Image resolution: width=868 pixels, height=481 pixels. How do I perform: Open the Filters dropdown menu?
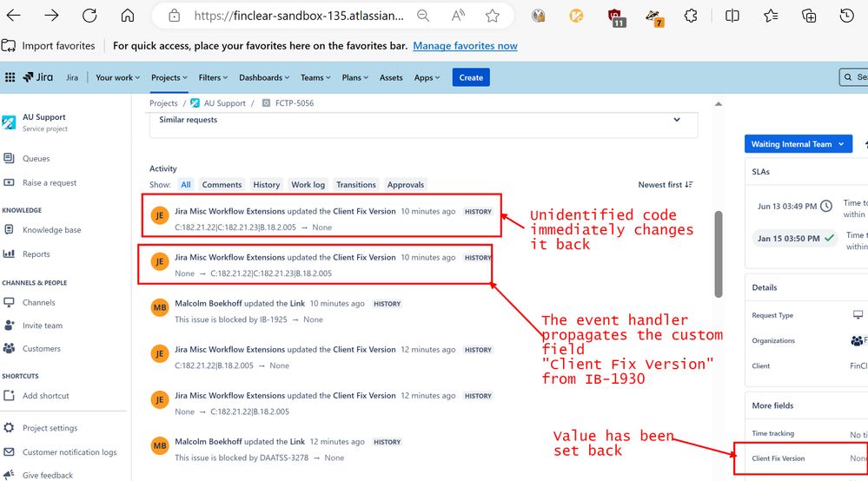click(x=213, y=77)
